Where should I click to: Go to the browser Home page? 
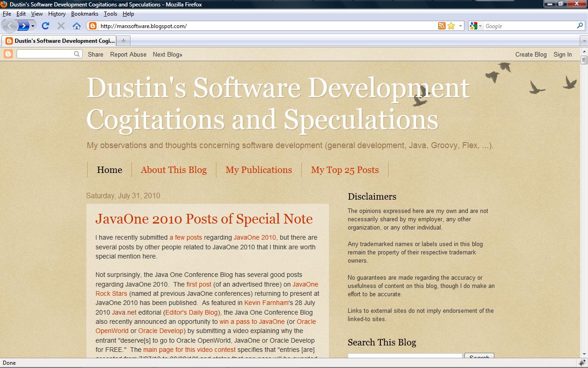tap(77, 26)
